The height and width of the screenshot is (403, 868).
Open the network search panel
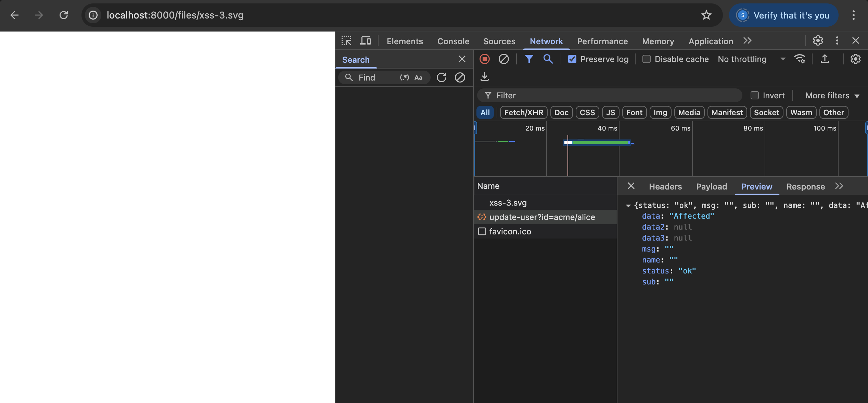pyautogui.click(x=548, y=59)
